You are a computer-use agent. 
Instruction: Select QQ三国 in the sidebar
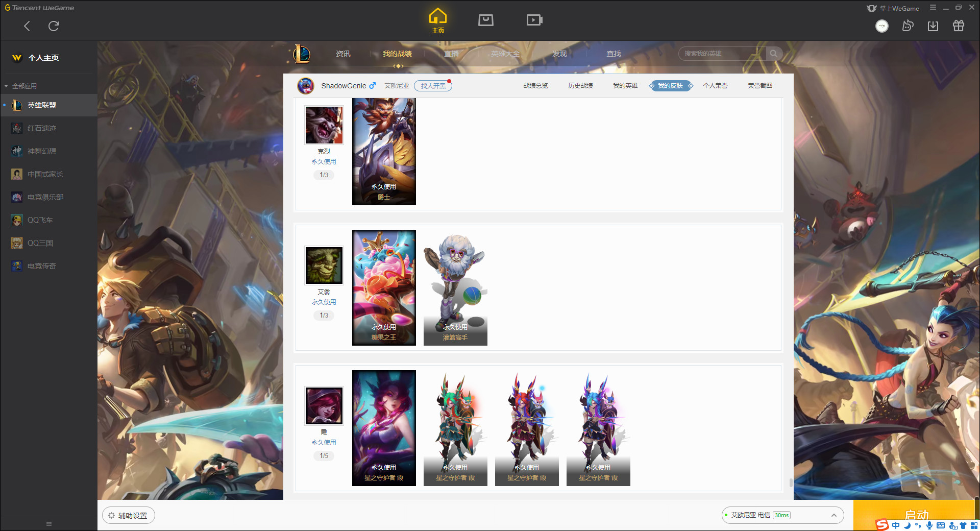48,243
